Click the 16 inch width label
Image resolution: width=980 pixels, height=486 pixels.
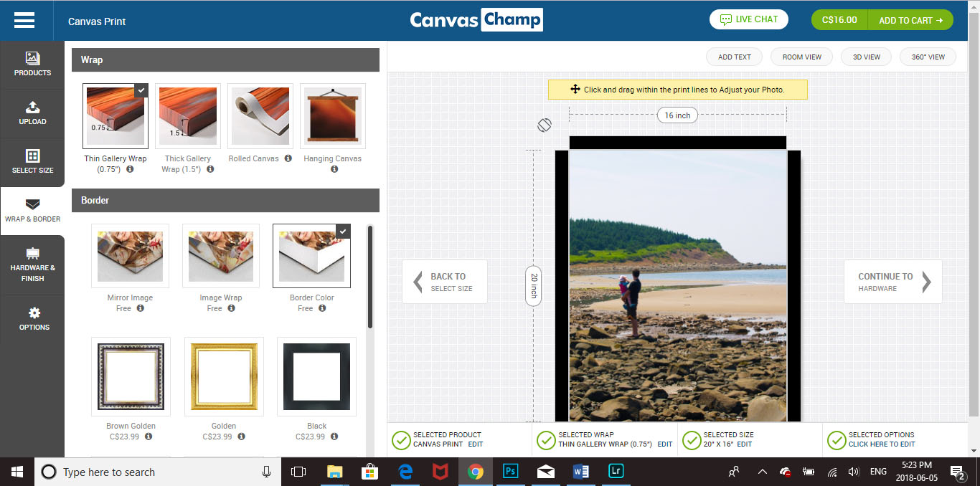coord(677,115)
